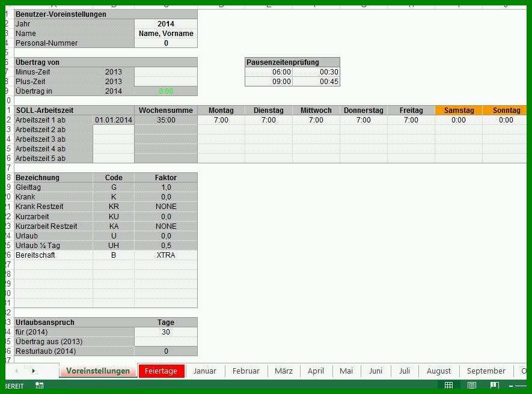Click the orange Samstag header cell
Screen dimensions: 532x394
(459, 110)
